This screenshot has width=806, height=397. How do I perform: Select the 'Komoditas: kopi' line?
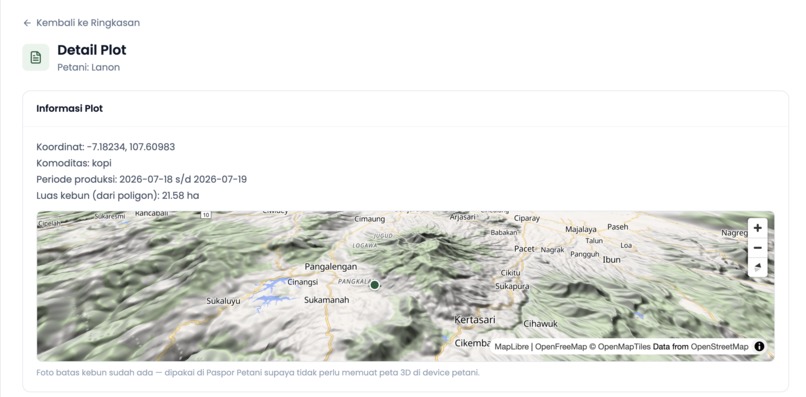[74, 163]
